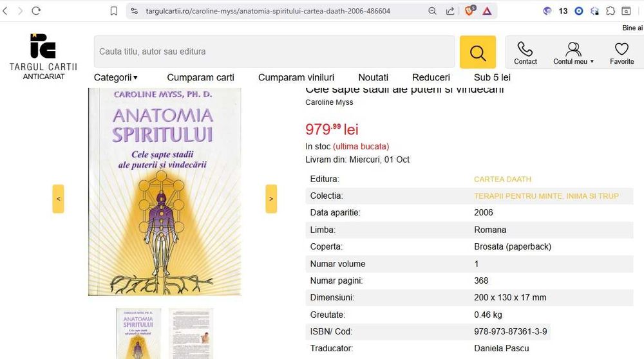The height and width of the screenshot is (359, 644).
Task: Open Cumparam viniluri menu item
Action: 296,78
